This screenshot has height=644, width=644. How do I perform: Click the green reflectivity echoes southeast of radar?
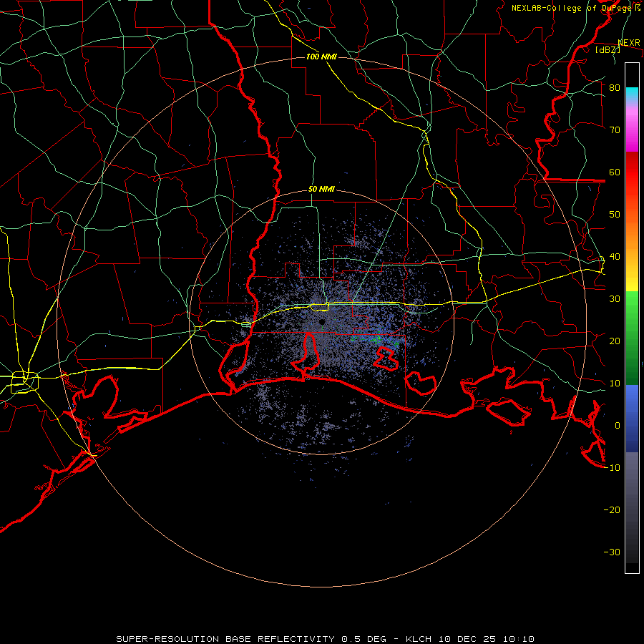(x=377, y=340)
